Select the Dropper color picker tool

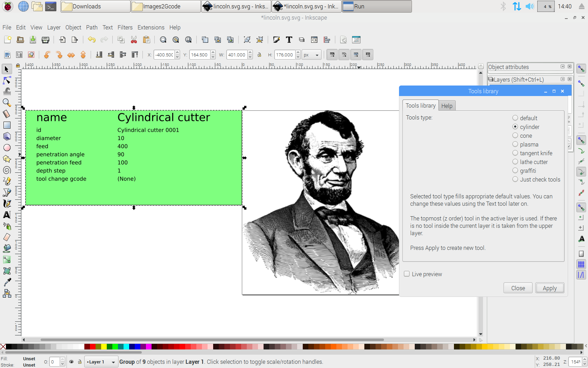click(x=7, y=282)
